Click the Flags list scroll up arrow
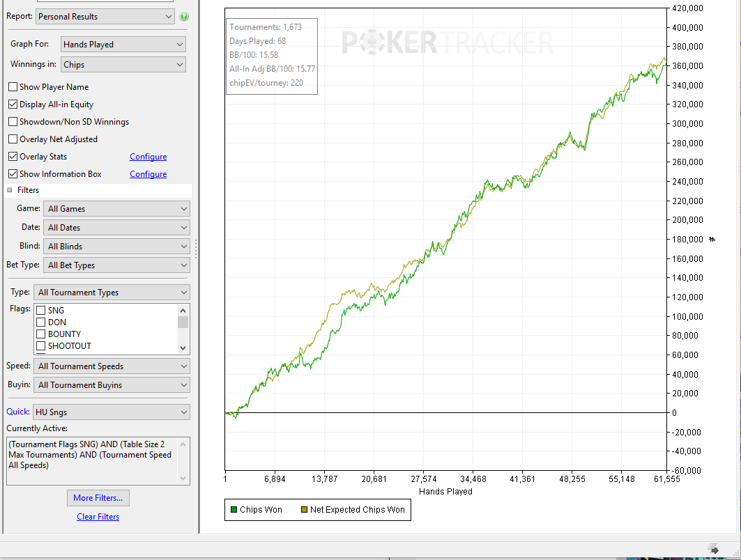This screenshot has width=741, height=560. point(183,310)
